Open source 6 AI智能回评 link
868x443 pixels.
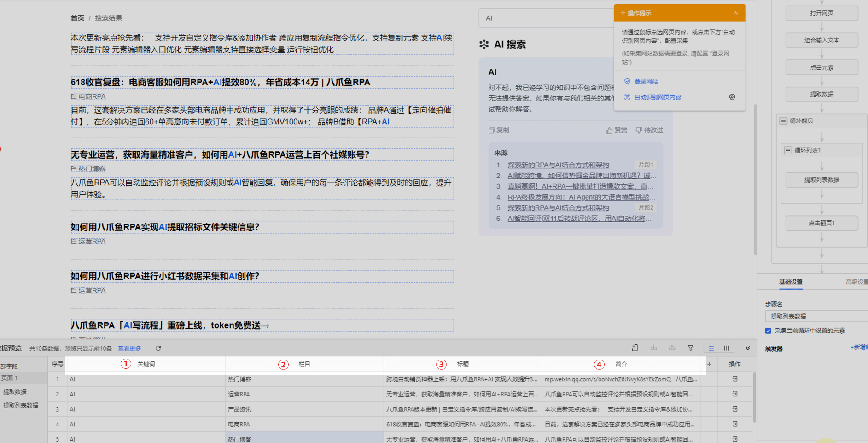pyautogui.click(x=579, y=219)
